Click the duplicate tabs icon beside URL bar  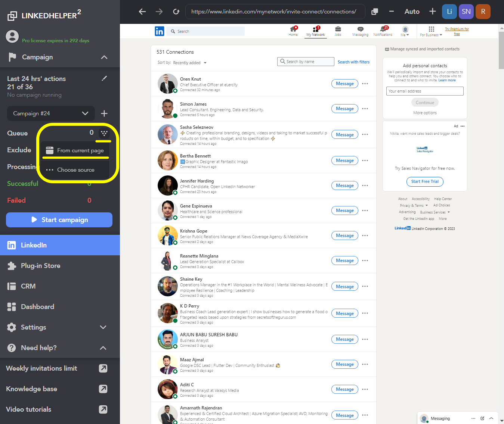point(375,12)
